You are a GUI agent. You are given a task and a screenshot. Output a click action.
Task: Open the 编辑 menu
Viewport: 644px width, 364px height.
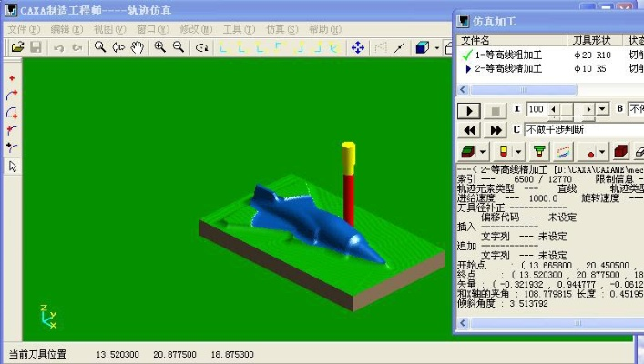coord(66,29)
